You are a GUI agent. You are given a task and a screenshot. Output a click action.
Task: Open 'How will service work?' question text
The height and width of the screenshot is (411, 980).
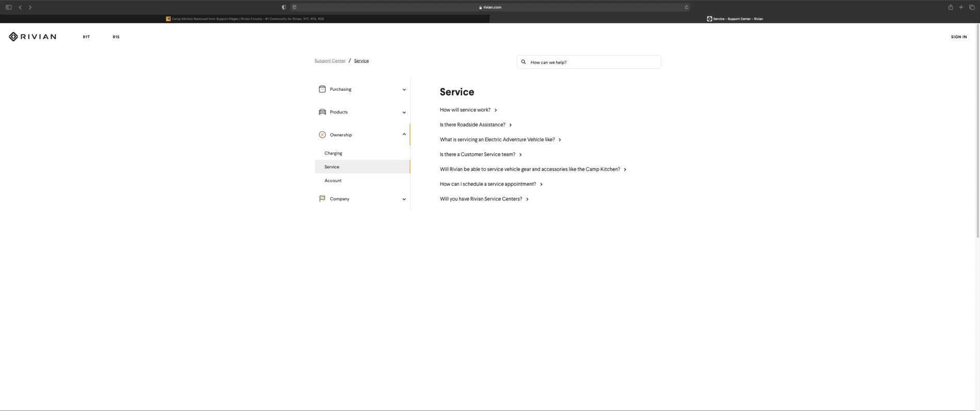point(465,110)
